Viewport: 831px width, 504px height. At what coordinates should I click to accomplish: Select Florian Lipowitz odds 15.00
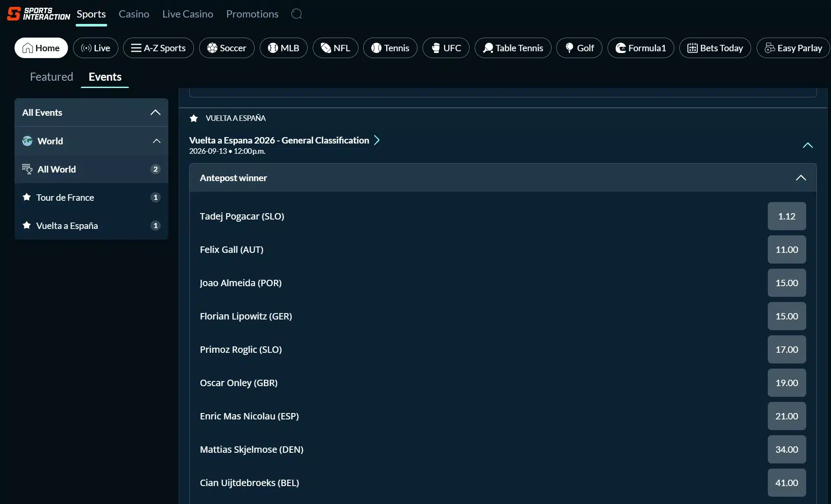[x=787, y=316]
